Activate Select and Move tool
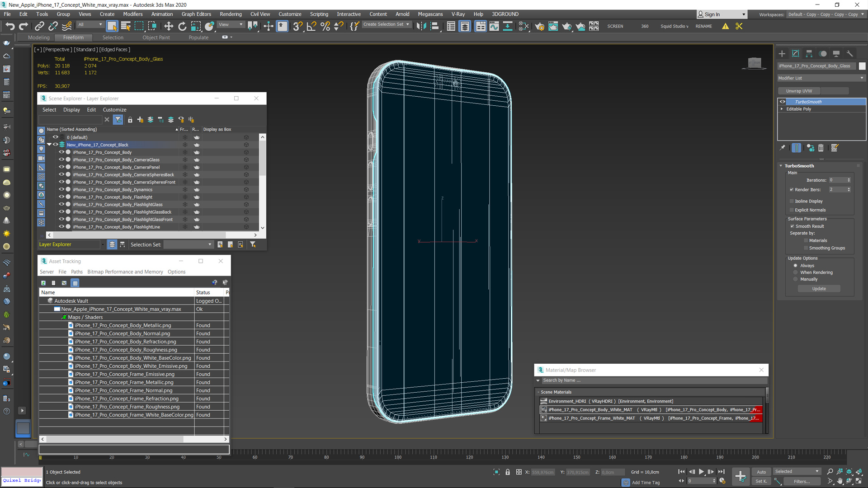868x488 pixels. click(x=168, y=26)
